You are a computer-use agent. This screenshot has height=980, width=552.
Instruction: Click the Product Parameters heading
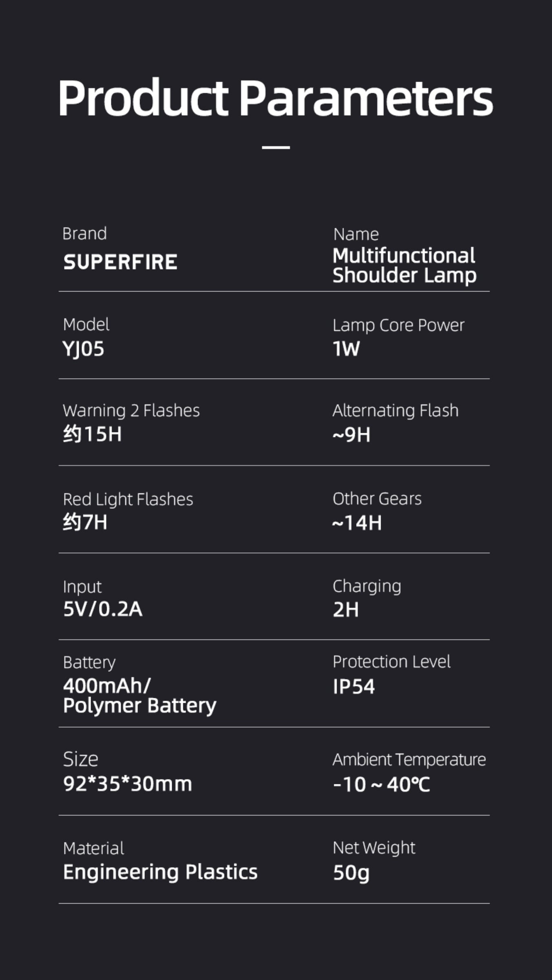point(276,99)
